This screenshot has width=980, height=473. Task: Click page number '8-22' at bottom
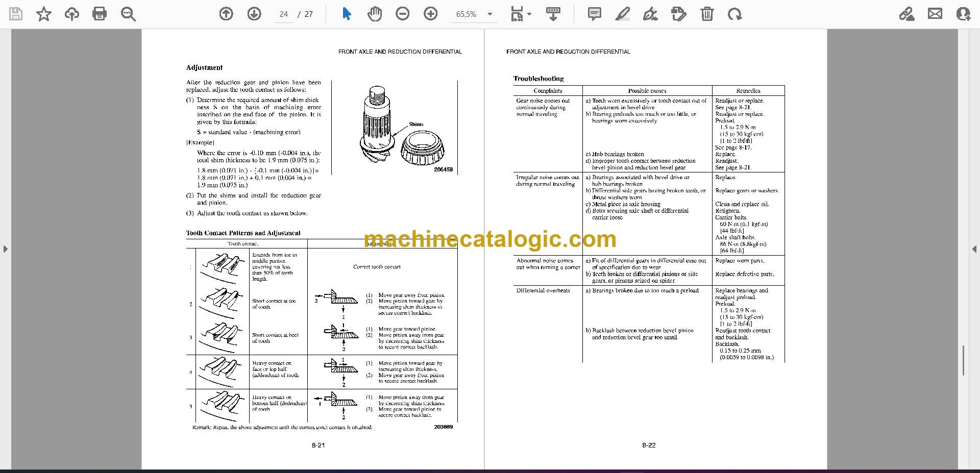click(x=649, y=445)
